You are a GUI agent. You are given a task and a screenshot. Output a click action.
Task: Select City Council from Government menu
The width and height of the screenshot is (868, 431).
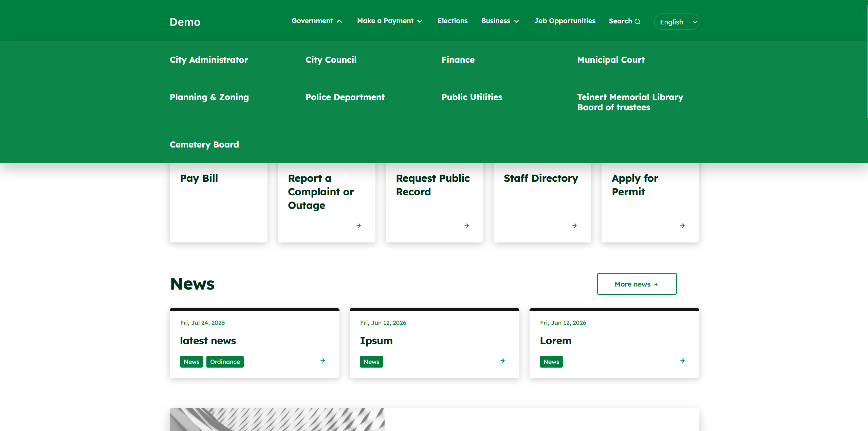tap(331, 60)
